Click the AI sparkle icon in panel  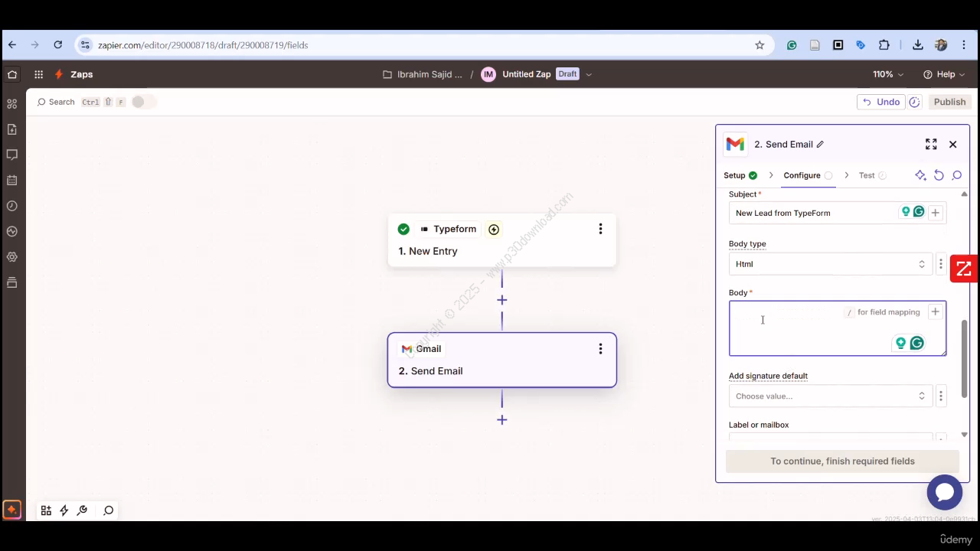[x=920, y=175]
